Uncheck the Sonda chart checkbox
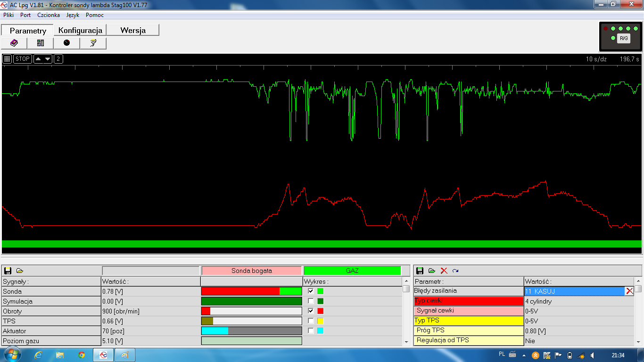Image resolution: width=644 pixels, height=362 pixels. pyautogui.click(x=311, y=291)
